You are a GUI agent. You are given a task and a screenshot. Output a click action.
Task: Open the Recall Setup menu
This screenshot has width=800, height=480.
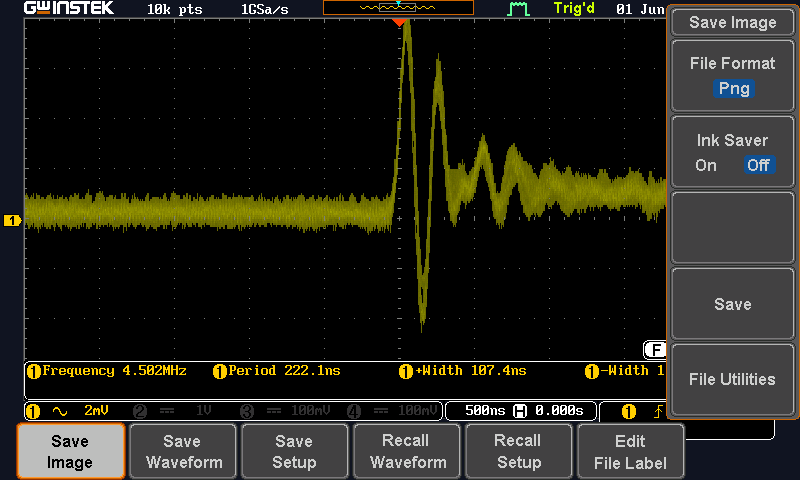(x=518, y=451)
